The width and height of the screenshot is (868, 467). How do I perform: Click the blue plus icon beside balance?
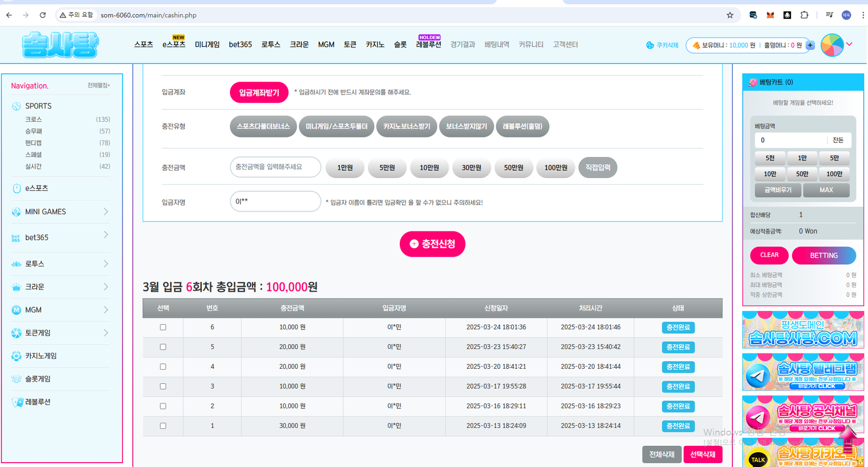(x=810, y=45)
